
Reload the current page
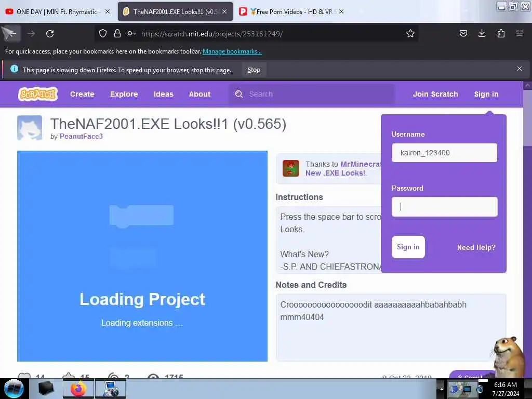point(50,34)
